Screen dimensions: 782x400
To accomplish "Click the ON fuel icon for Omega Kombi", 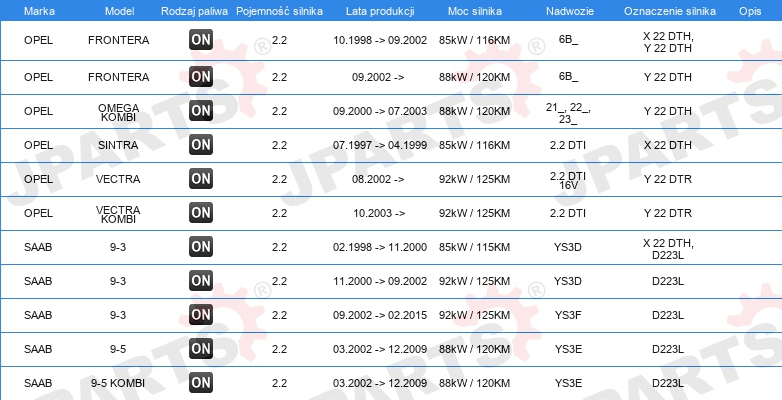I will (200, 111).
